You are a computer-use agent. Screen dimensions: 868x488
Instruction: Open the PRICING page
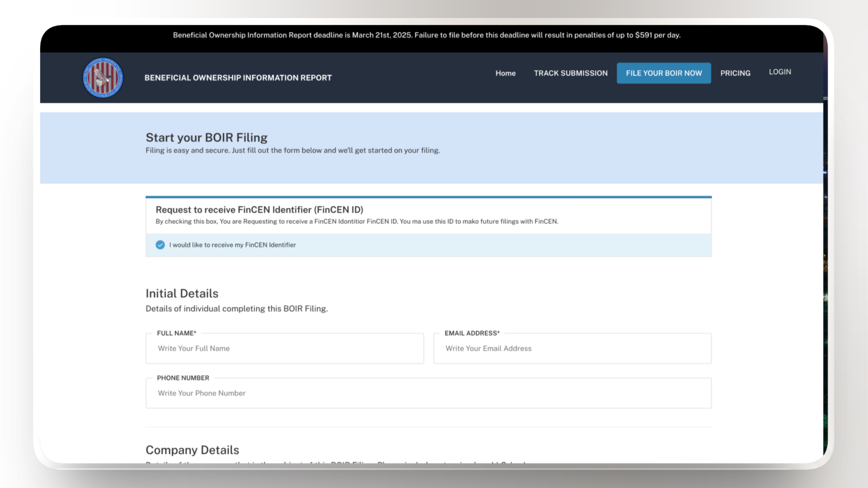point(735,73)
